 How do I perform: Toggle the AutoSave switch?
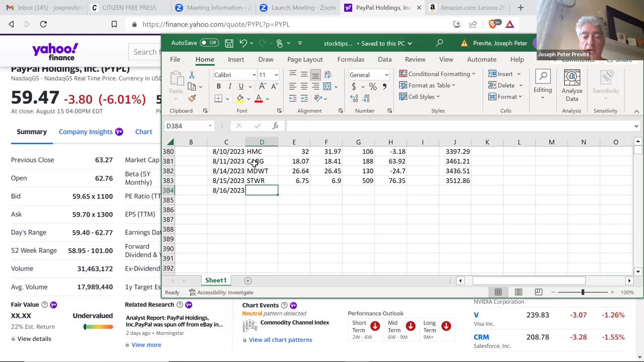(209, 43)
